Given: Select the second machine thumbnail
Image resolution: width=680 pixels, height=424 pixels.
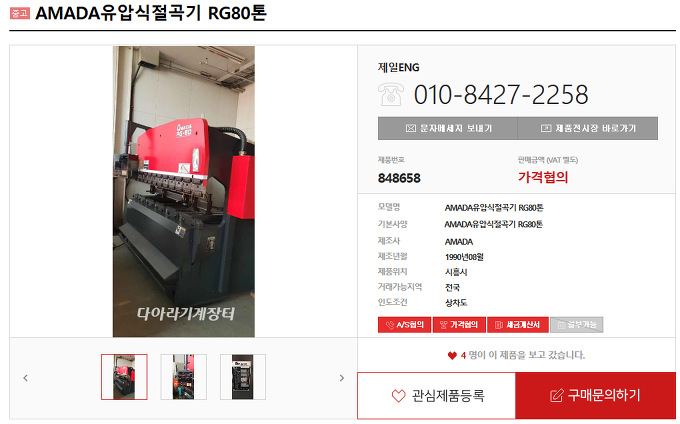Looking at the screenshot, I should pyautogui.click(x=183, y=377).
